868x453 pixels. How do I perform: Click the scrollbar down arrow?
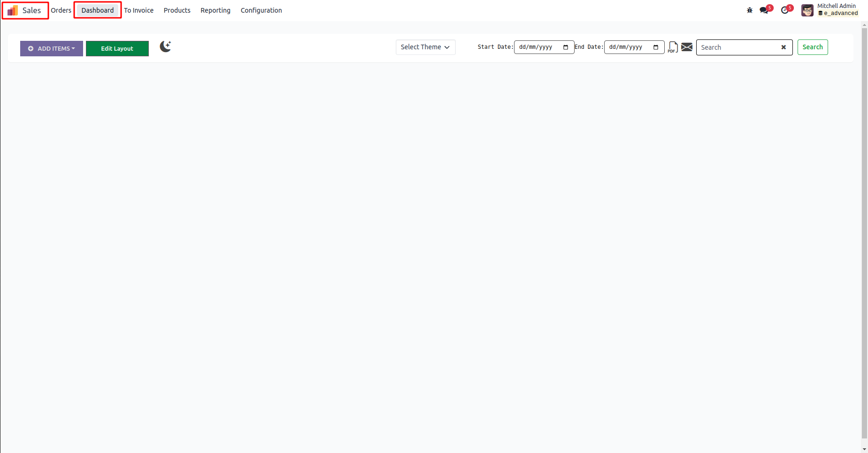tap(864, 449)
